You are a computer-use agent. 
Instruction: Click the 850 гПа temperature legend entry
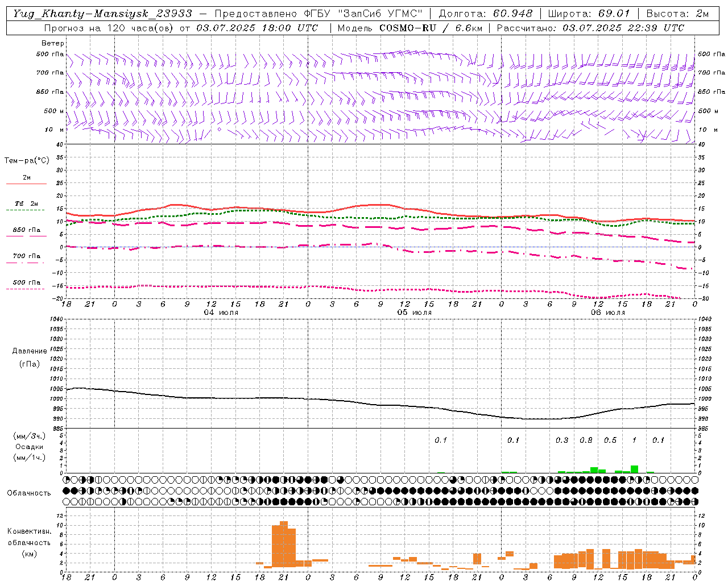tap(26, 230)
